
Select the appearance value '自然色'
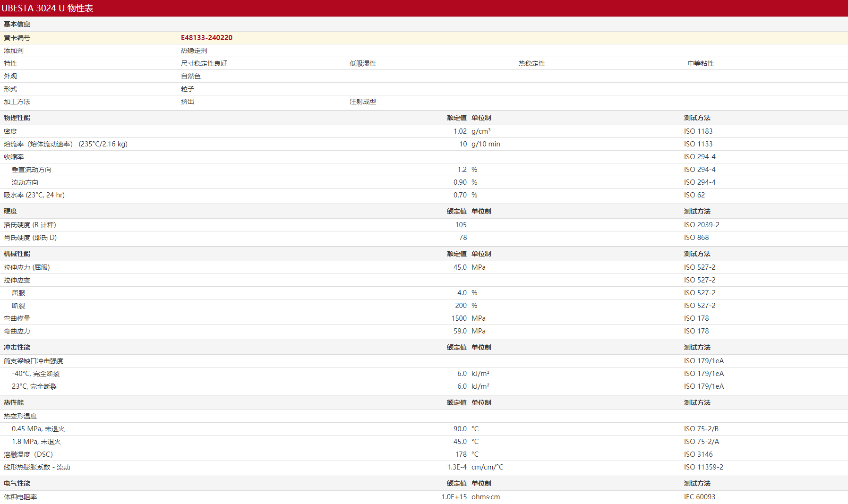[191, 76]
